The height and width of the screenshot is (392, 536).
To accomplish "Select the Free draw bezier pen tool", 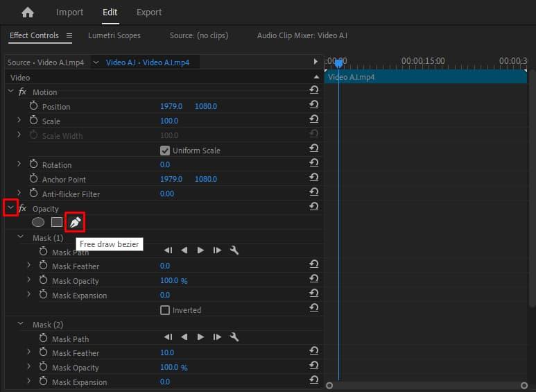I will (x=75, y=222).
